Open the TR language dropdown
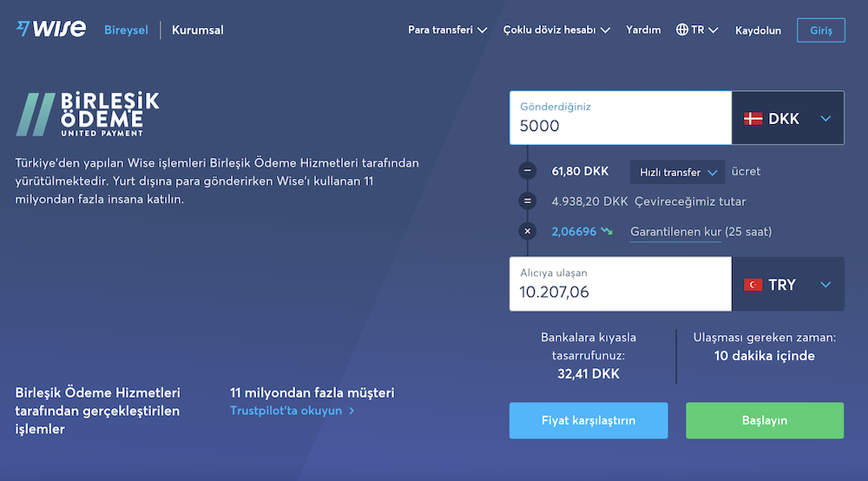The image size is (868, 481). click(697, 30)
